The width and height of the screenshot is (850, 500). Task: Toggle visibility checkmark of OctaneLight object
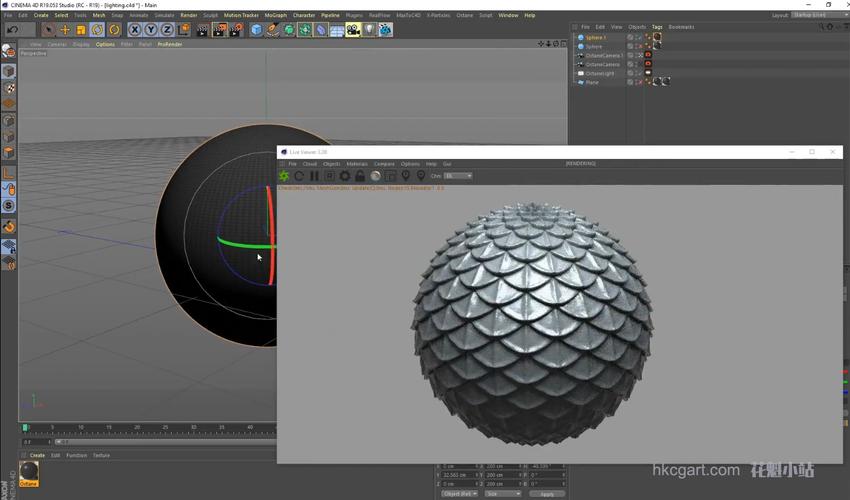[638, 73]
